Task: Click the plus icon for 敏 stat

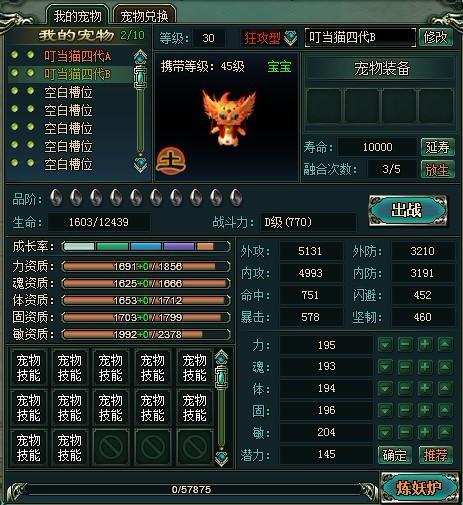Action: tap(425, 432)
